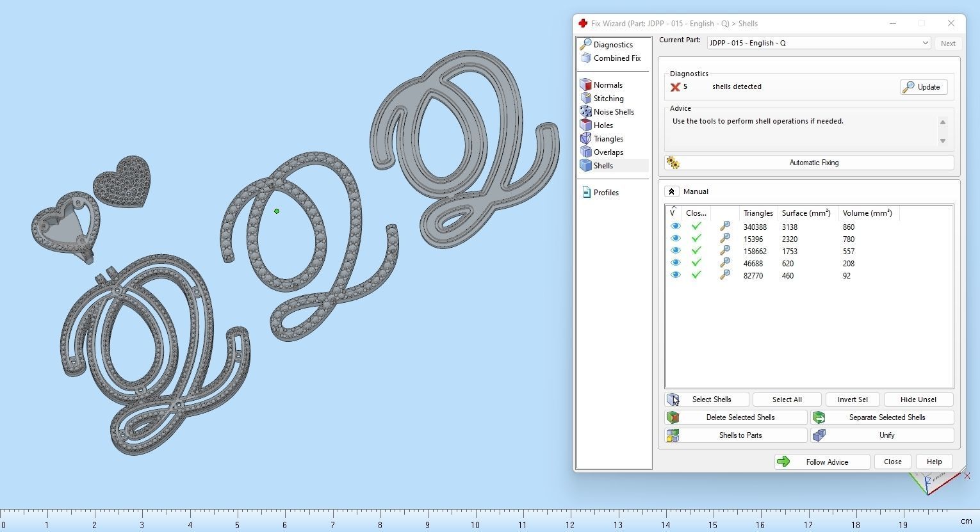Open the Combined Fix page
The image size is (980, 532).
610,58
